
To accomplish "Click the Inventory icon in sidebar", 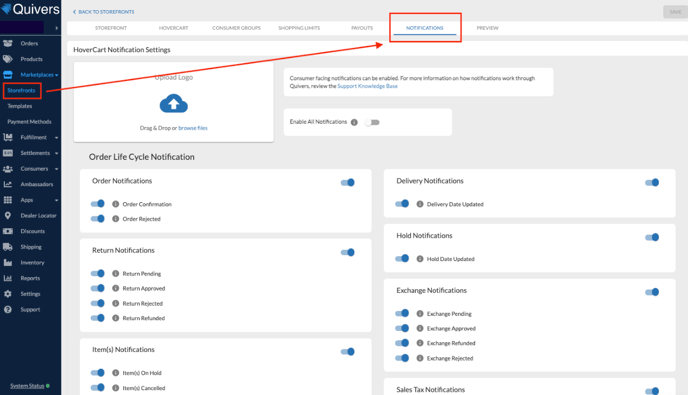I will (8, 262).
